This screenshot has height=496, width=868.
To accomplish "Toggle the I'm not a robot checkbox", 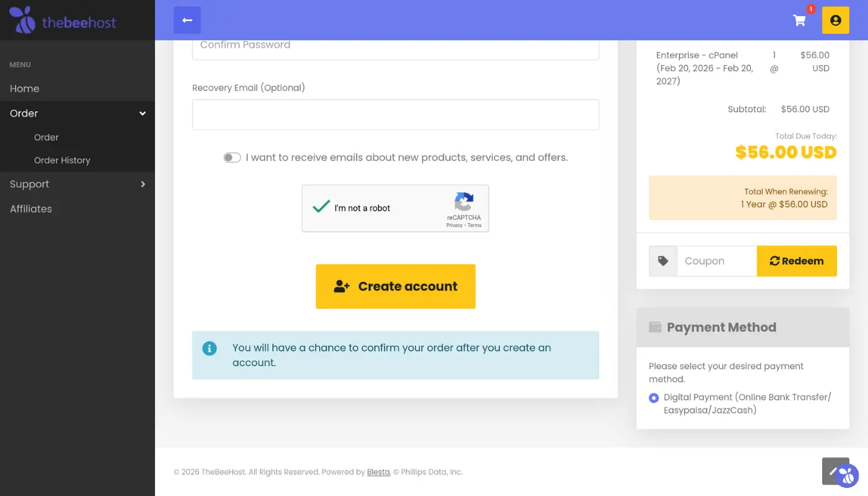I will pyautogui.click(x=321, y=208).
